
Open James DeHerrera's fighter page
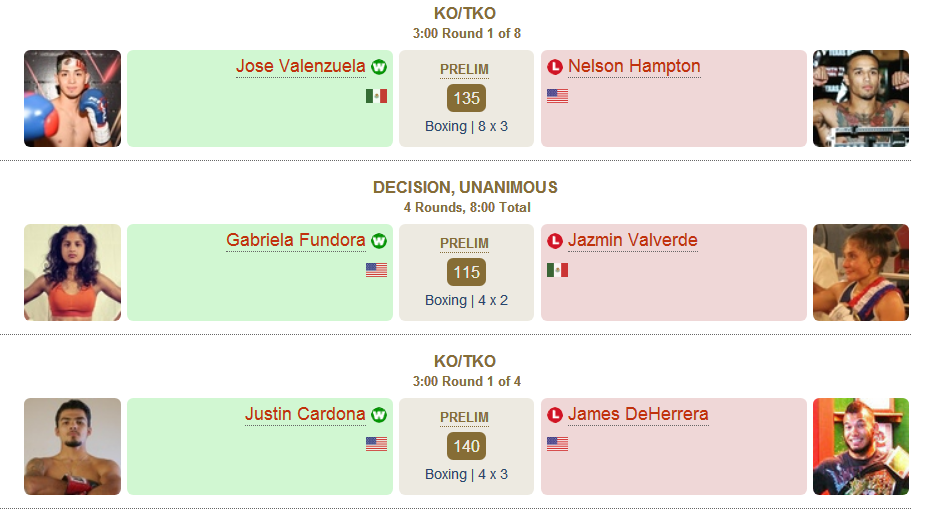click(x=638, y=414)
